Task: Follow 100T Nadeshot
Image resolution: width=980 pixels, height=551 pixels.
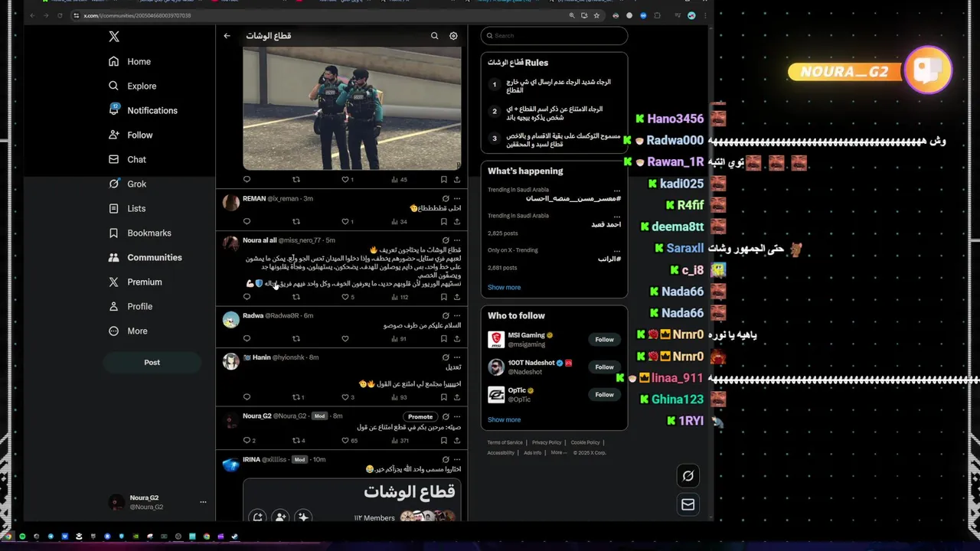Action: point(604,367)
